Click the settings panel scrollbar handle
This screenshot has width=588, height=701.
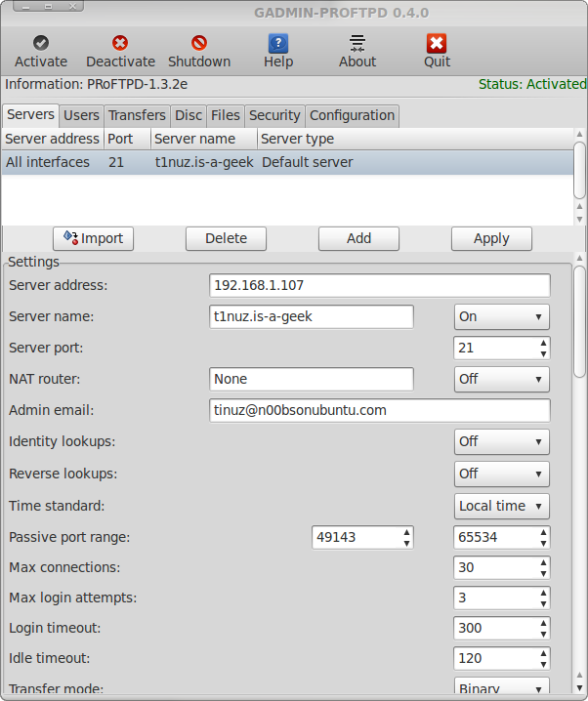580,322
